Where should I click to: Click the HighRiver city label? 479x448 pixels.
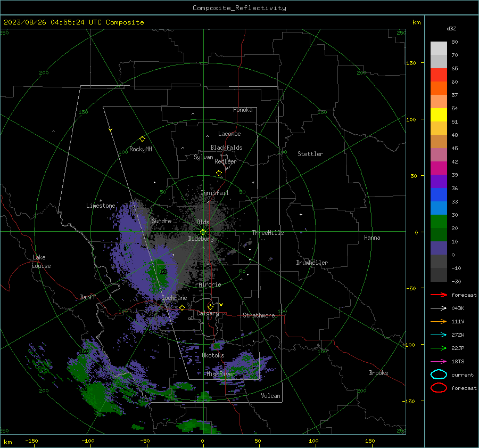click(x=220, y=374)
